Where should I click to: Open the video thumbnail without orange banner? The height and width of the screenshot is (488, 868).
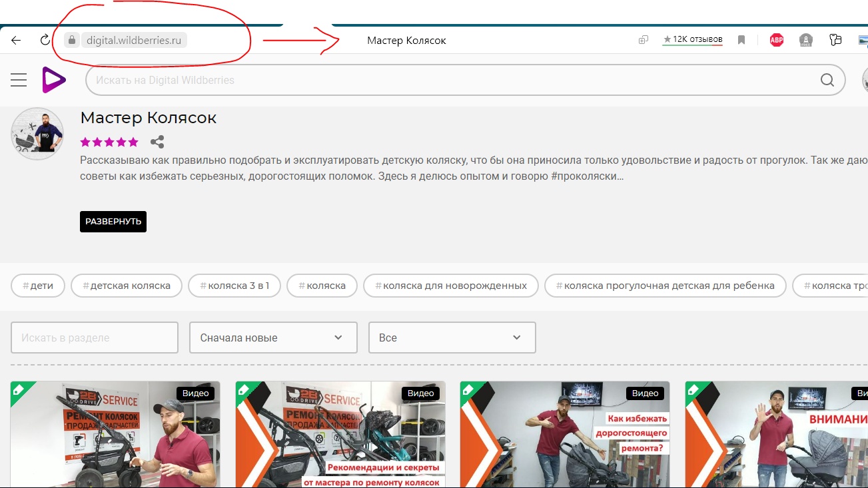[115, 434]
